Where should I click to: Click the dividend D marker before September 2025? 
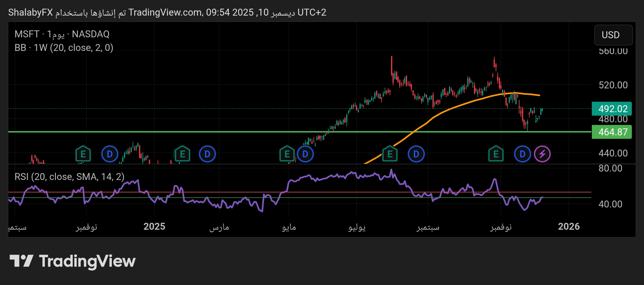(416, 154)
